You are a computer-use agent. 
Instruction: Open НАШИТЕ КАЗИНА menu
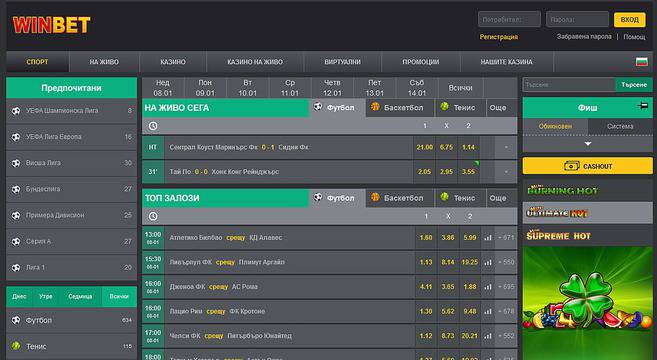506,62
